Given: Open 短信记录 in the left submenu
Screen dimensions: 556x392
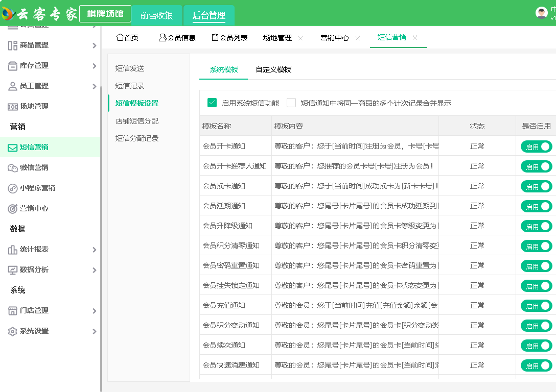Looking at the screenshot, I should (x=130, y=86).
